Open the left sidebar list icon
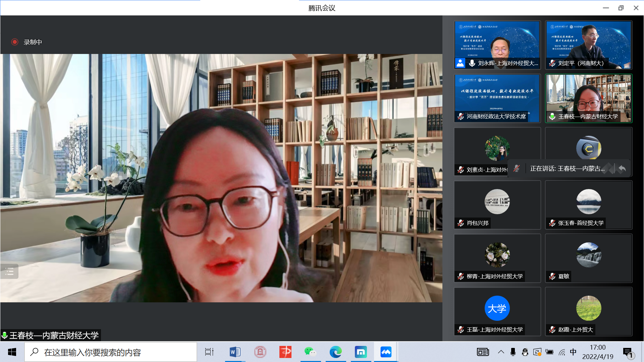Screen dimensions: 644x362 point(9,271)
